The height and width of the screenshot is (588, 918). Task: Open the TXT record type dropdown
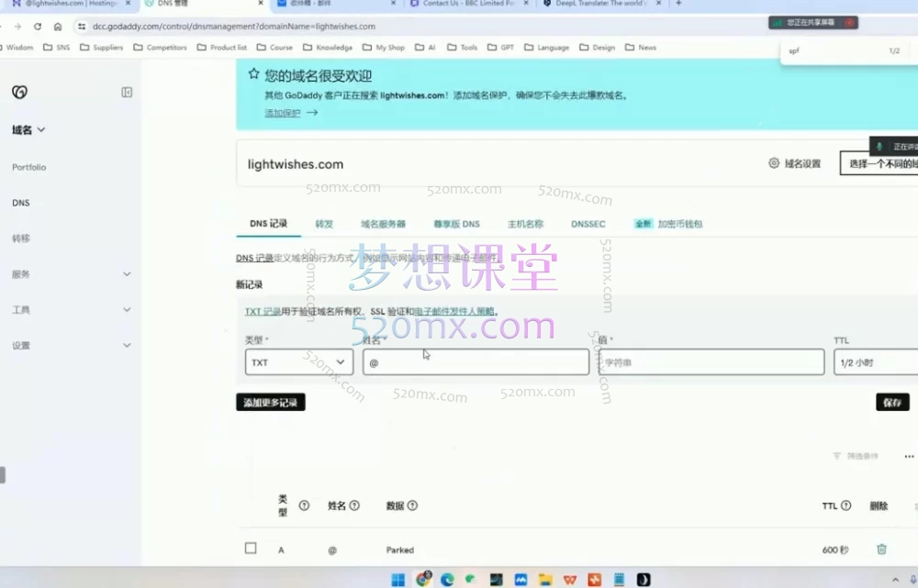[x=298, y=361]
